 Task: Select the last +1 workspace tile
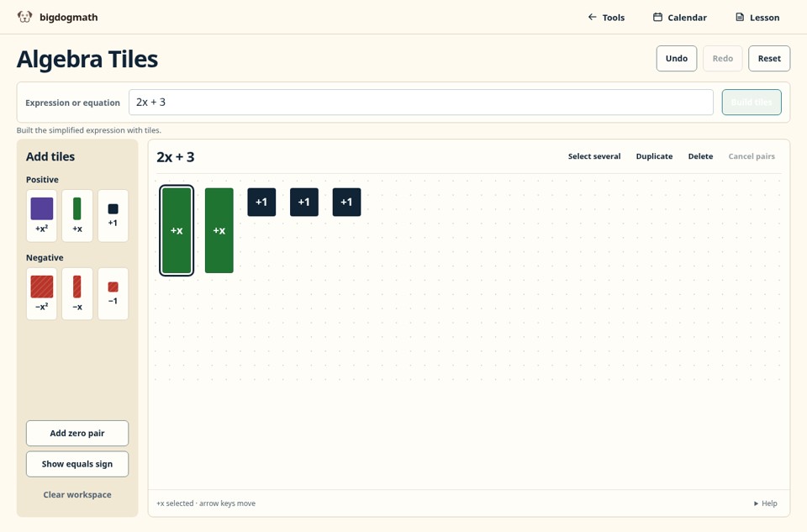click(x=346, y=203)
